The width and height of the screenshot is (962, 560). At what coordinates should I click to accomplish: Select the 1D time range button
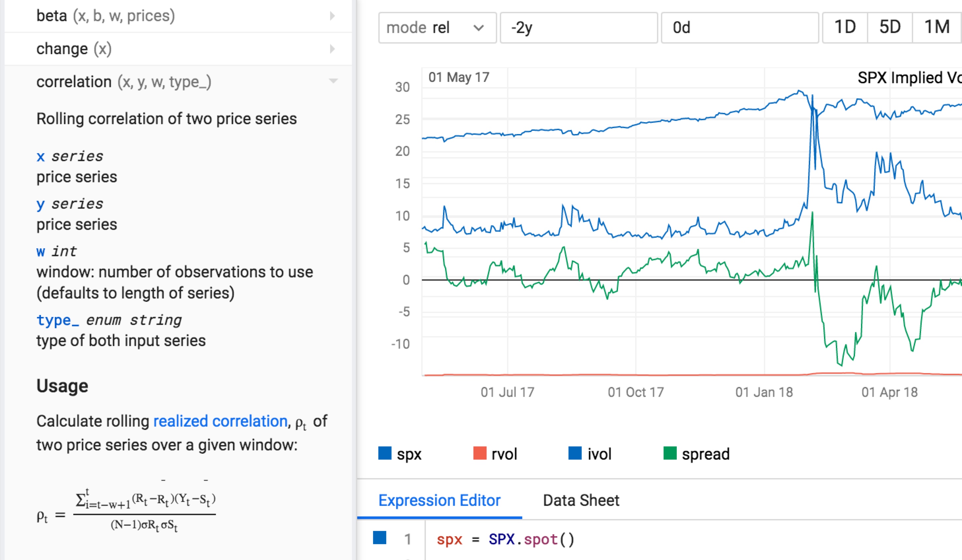click(x=845, y=27)
